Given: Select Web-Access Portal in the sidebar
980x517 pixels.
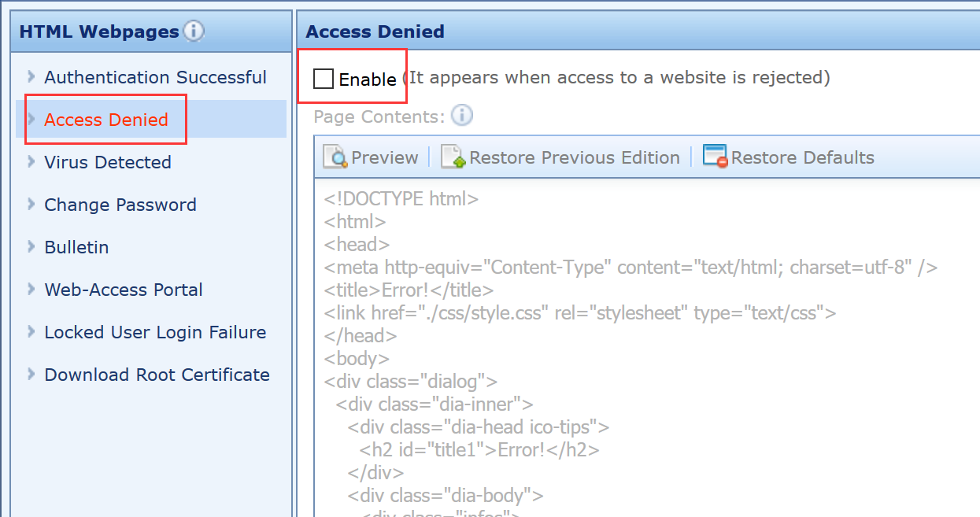Looking at the screenshot, I should pos(124,290).
